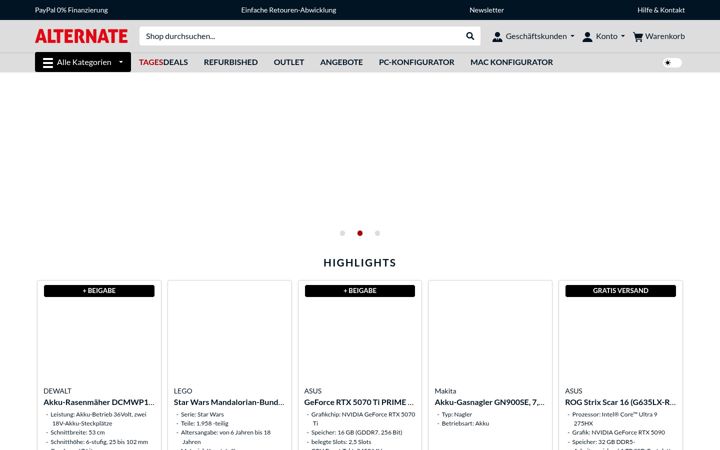Click the GRATIS VERSAND badge on ROG card

(x=620, y=291)
